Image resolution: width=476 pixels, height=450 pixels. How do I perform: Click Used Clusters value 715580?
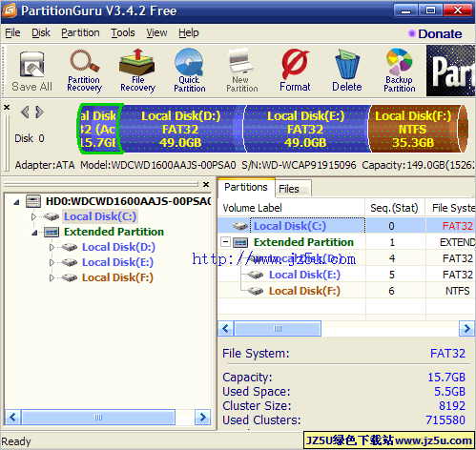click(445, 420)
